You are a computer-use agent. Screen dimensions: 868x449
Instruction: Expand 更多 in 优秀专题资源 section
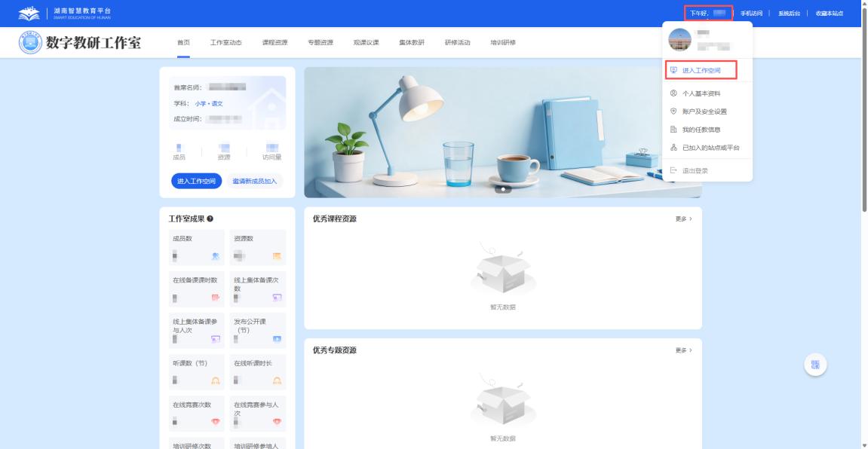click(x=684, y=350)
